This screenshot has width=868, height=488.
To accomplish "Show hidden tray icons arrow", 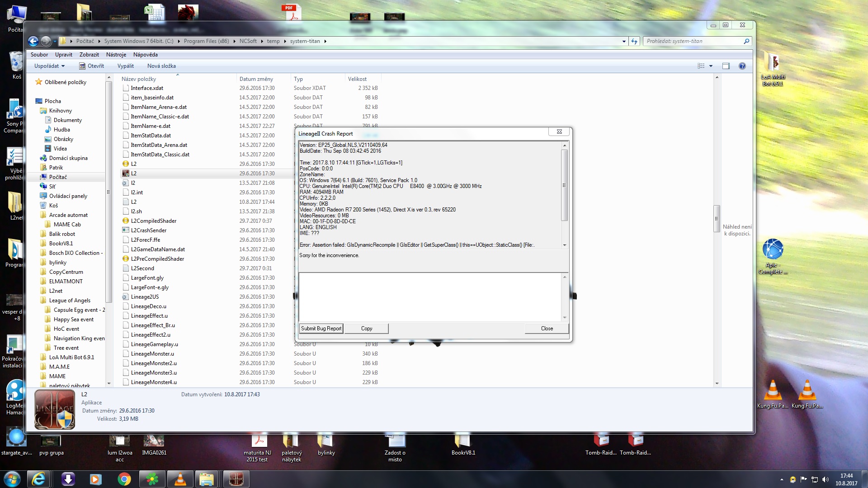I will [782, 479].
